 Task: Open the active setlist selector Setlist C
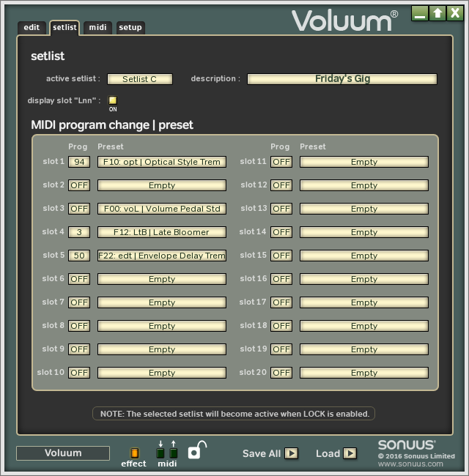coord(140,79)
